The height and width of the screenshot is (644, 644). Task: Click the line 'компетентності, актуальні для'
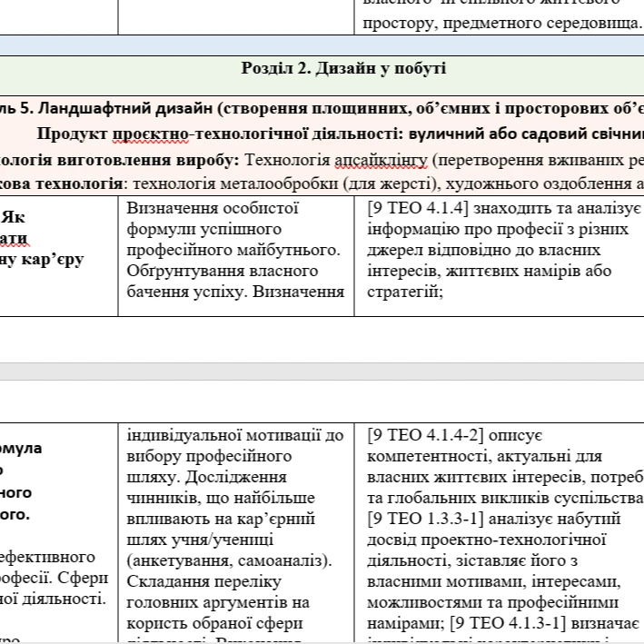(485, 456)
